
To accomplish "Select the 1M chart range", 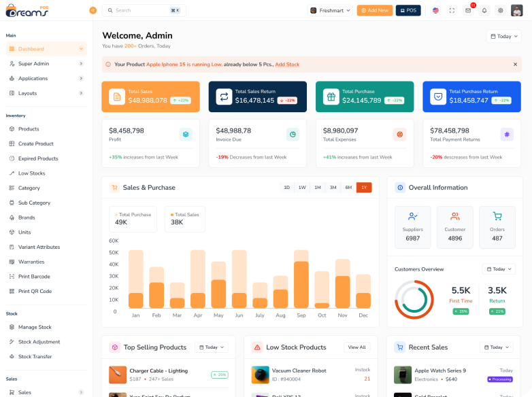I will 318,188.
